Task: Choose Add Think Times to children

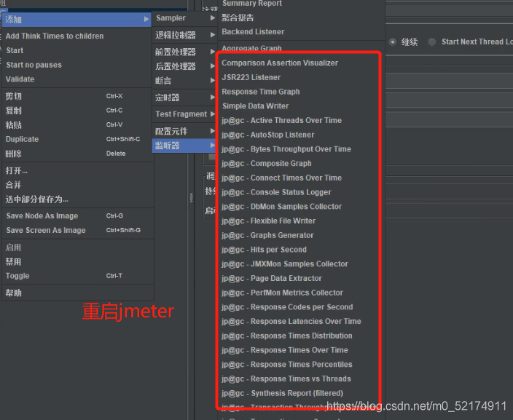Action: 77,36
